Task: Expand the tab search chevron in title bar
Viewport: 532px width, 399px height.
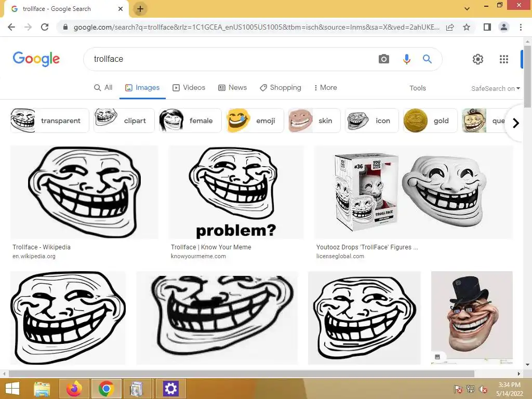Action: (x=467, y=9)
